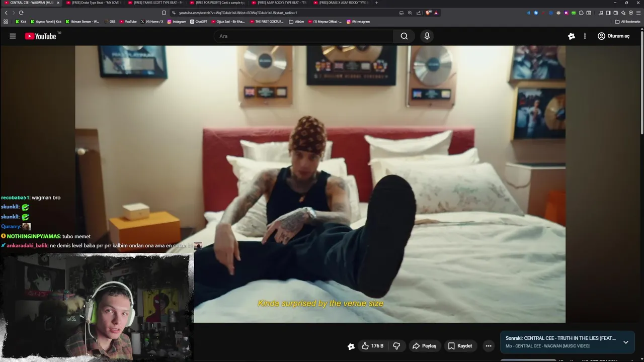The width and height of the screenshot is (644, 362).
Task: Expand the Sonraki up-next mix panel chevron
Action: [x=626, y=342]
